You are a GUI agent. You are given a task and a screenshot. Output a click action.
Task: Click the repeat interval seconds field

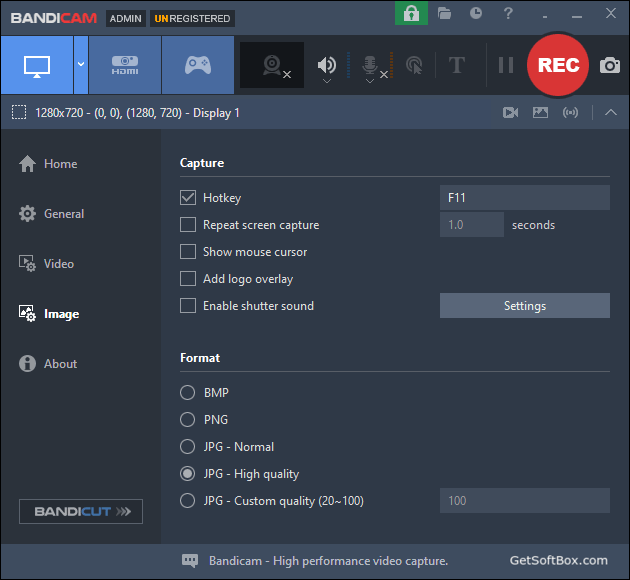472,225
